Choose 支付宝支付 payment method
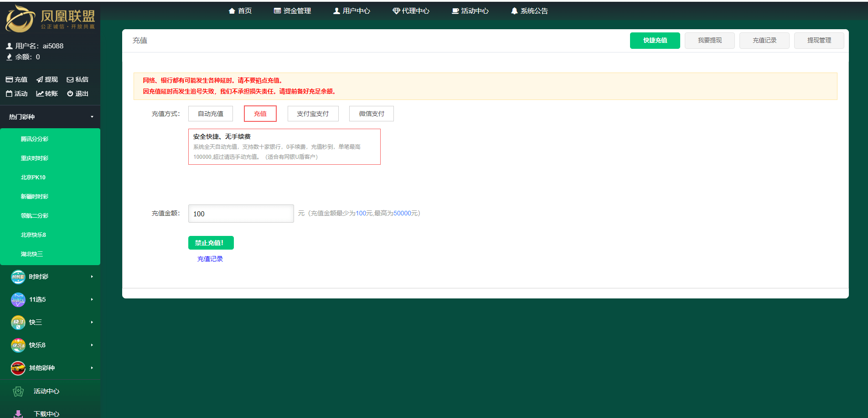The height and width of the screenshot is (418, 868). 313,114
